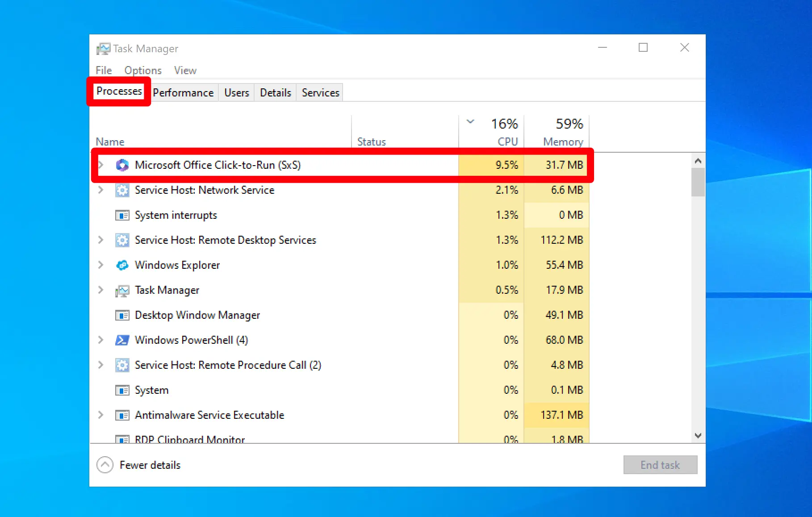Expand Service Host: Remote Desktop Services group
The image size is (812, 517).
point(101,240)
